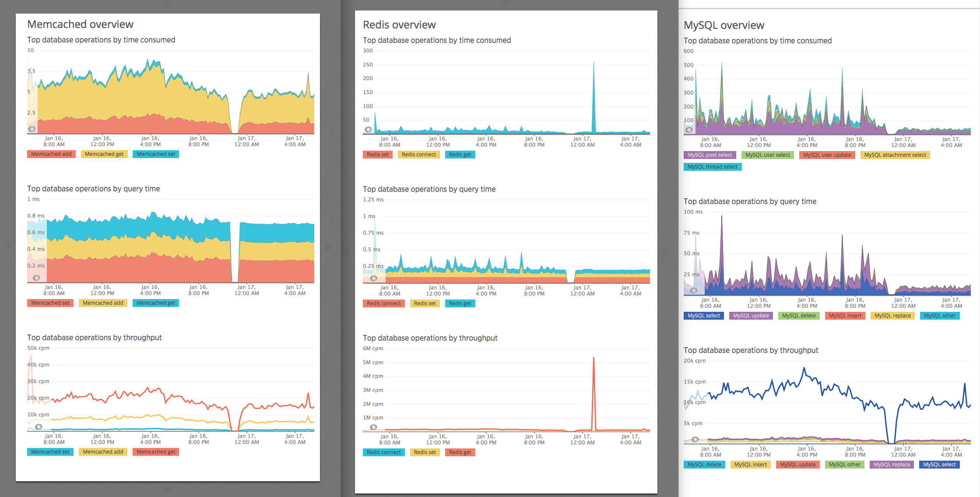Toggle MySQL replace in query time legend
980x497 pixels.
(x=892, y=316)
